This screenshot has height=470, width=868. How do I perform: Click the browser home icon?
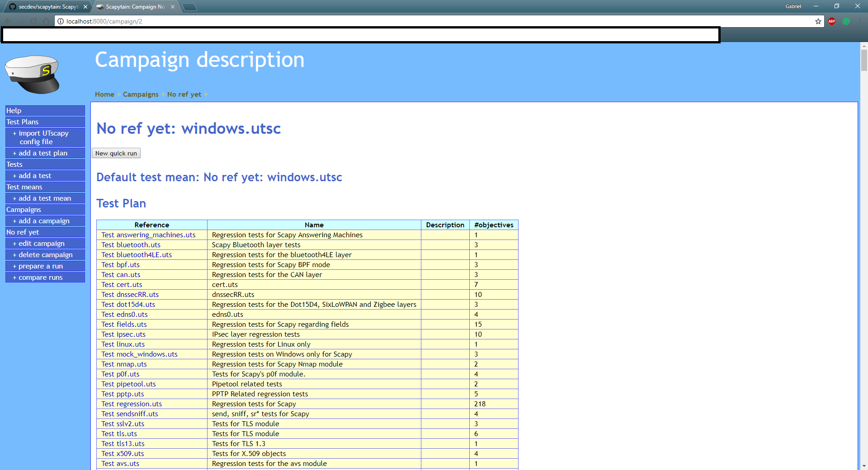(46, 21)
